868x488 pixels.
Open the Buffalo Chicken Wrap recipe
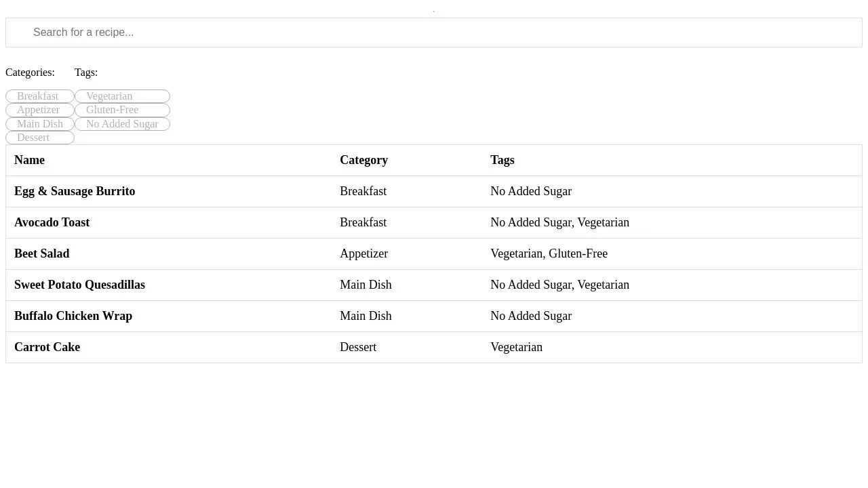pos(73,316)
